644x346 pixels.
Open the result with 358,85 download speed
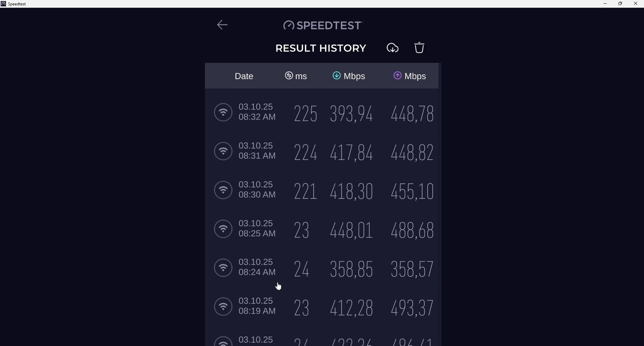click(x=351, y=269)
